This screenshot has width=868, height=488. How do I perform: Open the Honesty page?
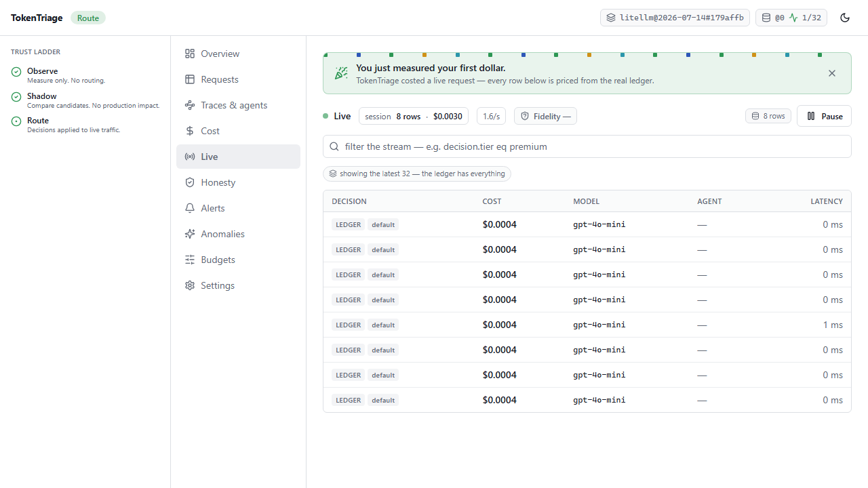[238, 182]
